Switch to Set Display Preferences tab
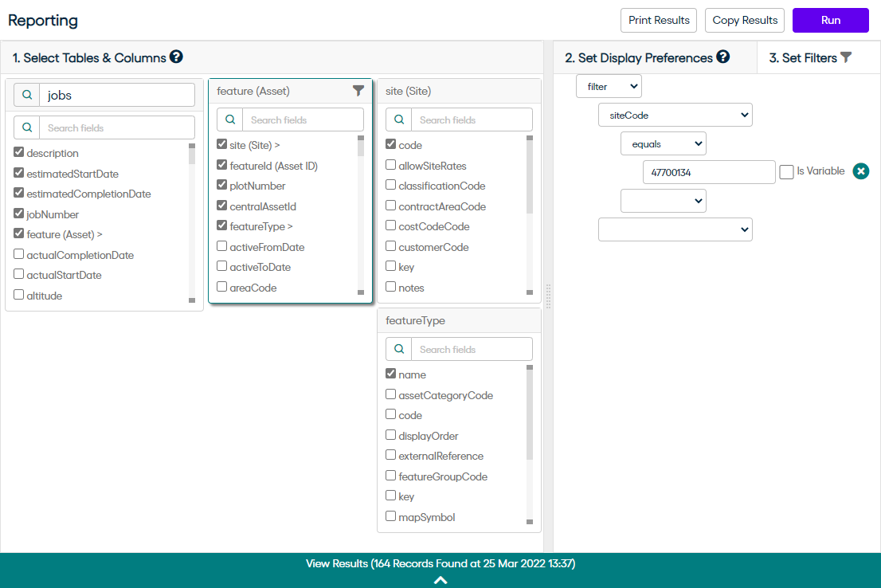 638,58
